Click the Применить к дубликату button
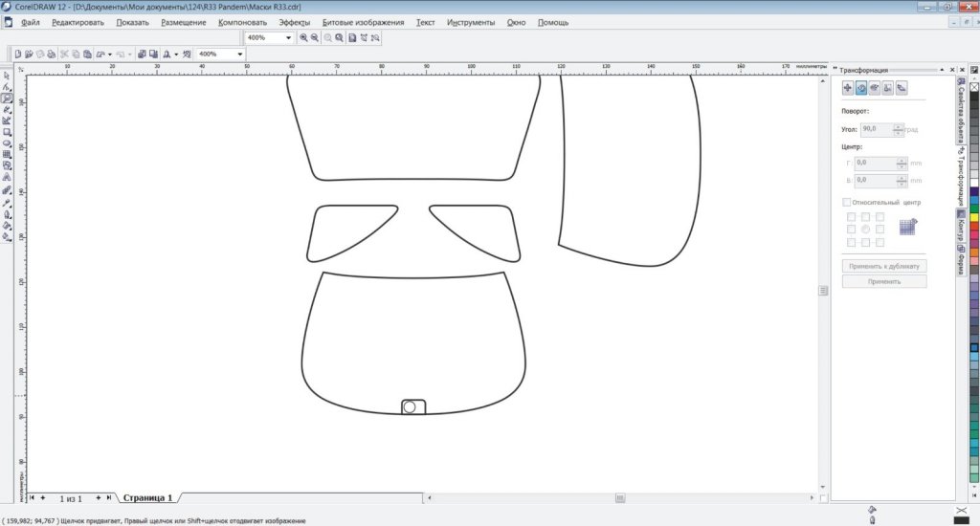The width and height of the screenshot is (980, 526). [x=884, y=266]
